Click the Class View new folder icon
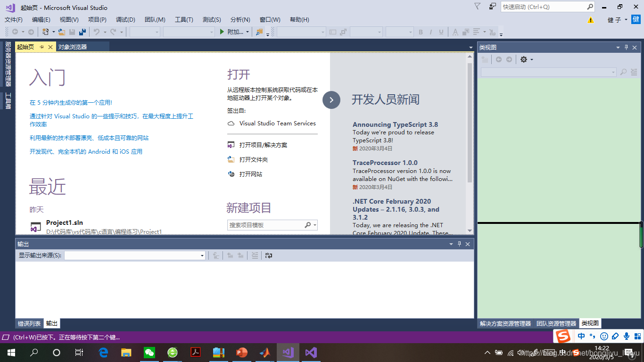The image size is (644, 362). (485, 59)
